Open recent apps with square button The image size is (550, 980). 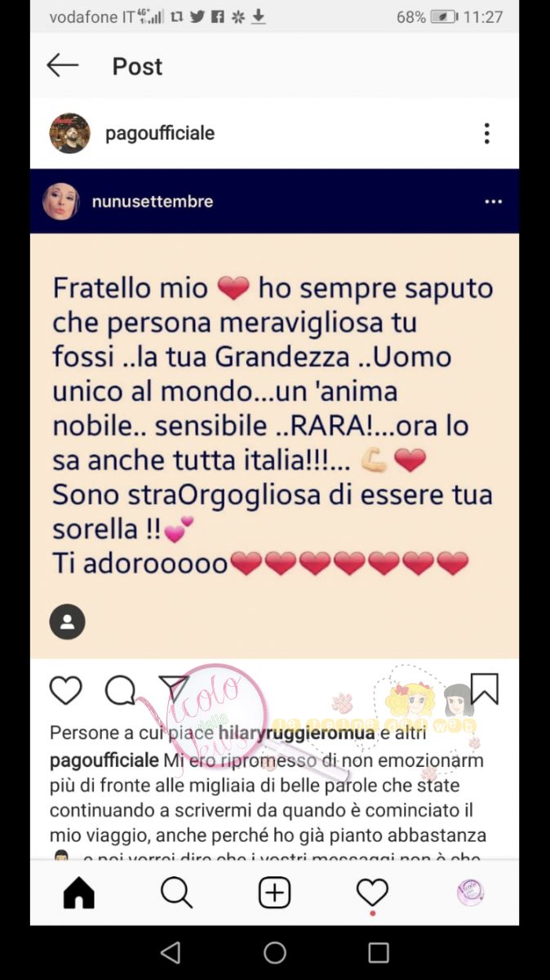click(x=379, y=952)
